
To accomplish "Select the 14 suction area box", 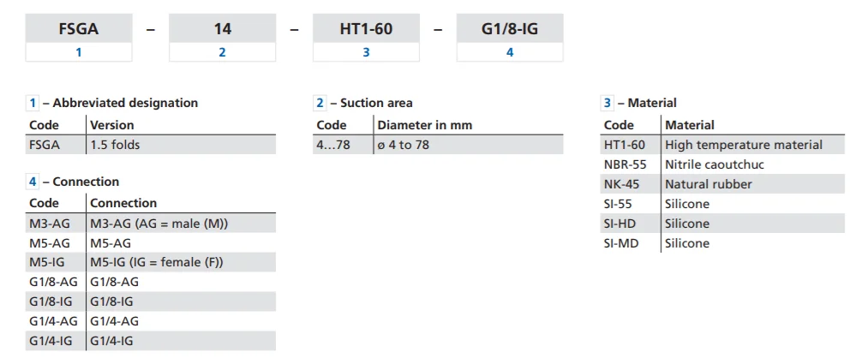I will click(x=222, y=28).
